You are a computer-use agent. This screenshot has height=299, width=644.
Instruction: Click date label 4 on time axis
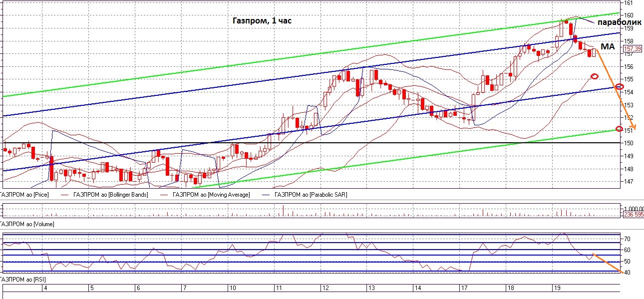pos(46,288)
